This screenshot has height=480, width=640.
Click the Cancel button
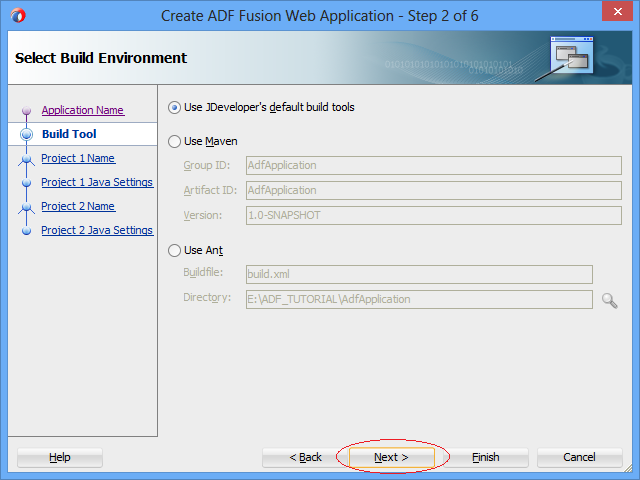[x=579, y=458]
